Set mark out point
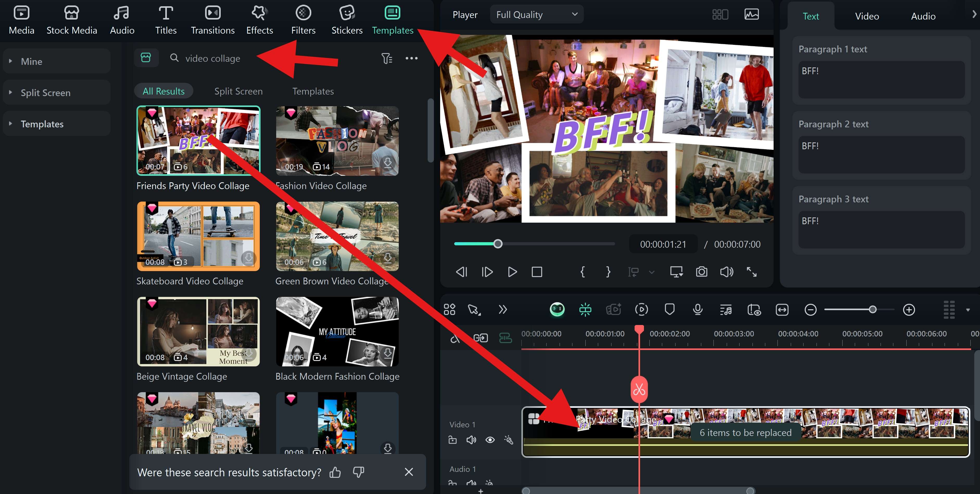Screen dimensions: 980x494 [x=608, y=272]
